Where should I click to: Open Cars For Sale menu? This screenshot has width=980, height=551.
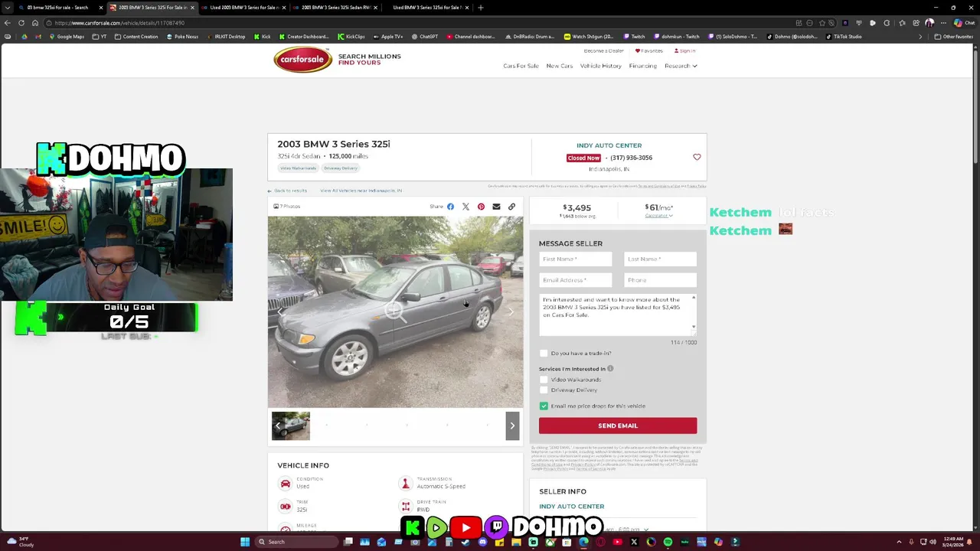click(x=521, y=66)
